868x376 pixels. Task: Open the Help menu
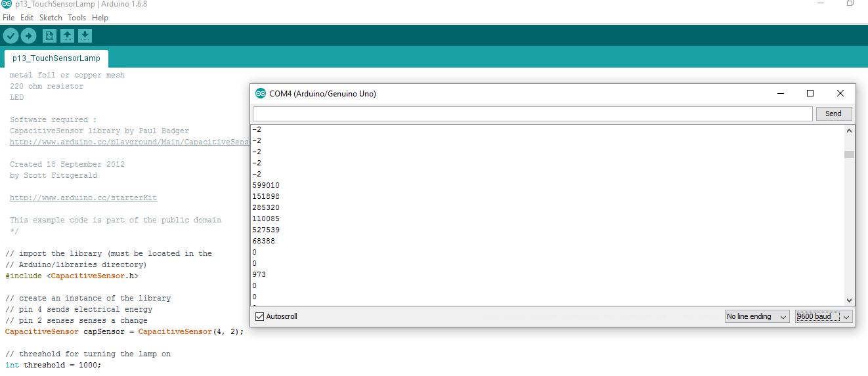pyautogui.click(x=100, y=18)
